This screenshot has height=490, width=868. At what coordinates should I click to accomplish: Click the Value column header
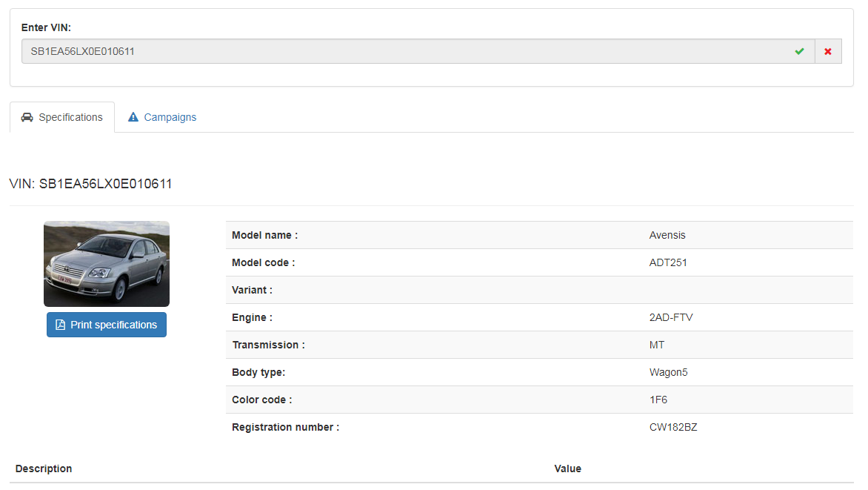point(567,469)
